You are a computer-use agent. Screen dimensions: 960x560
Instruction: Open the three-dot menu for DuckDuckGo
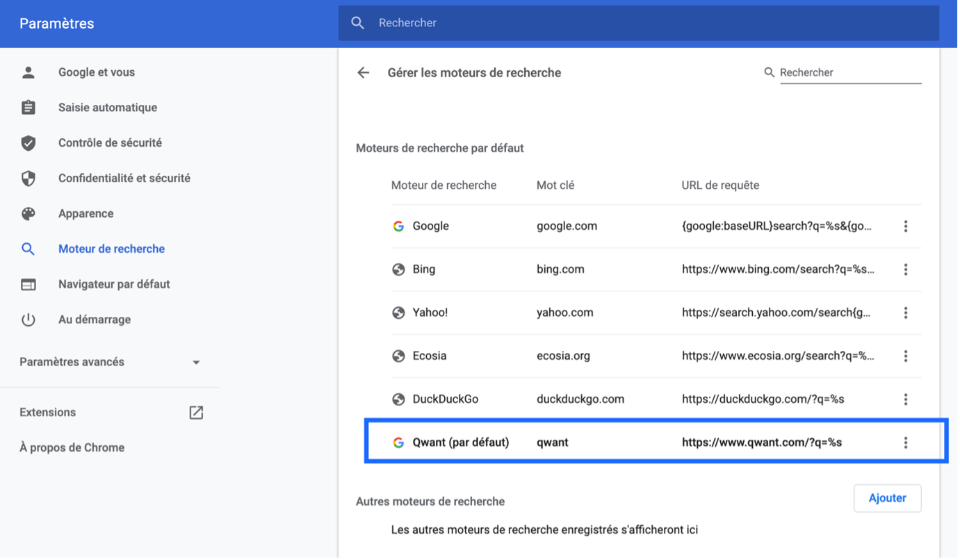click(x=906, y=399)
